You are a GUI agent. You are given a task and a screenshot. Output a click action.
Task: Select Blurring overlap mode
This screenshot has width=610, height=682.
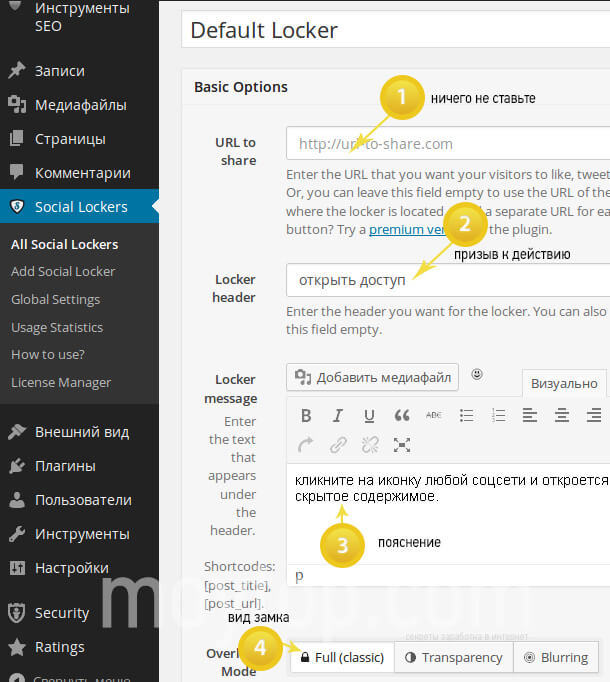556,657
